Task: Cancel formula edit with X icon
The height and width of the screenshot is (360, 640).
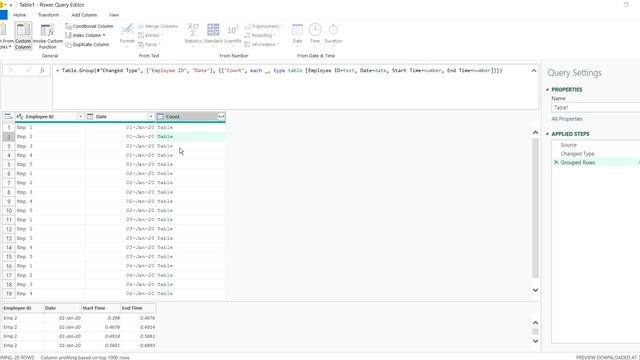Action: pos(11,71)
